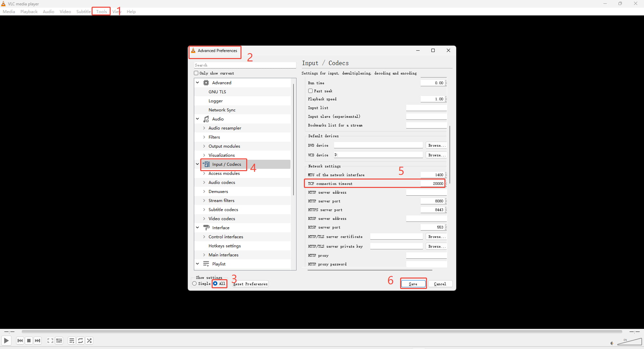
Task: Click the HTTP server port field
Action: tap(433, 201)
